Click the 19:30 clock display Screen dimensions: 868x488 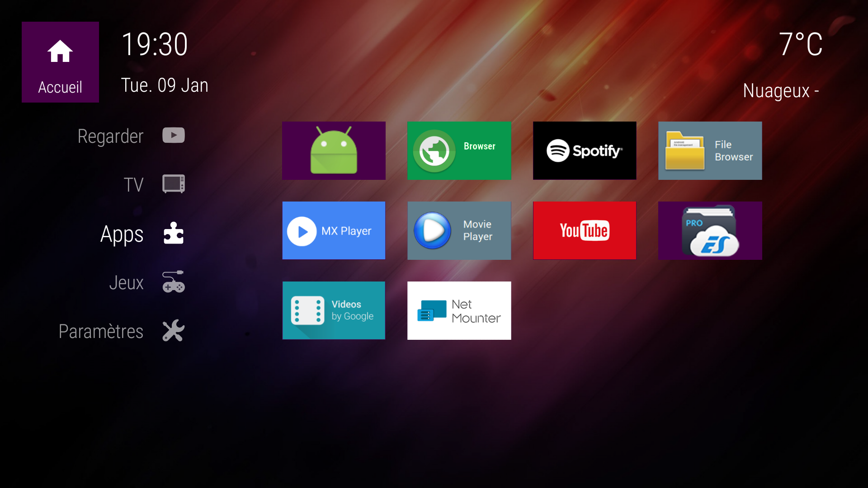pyautogui.click(x=155, y=44)
